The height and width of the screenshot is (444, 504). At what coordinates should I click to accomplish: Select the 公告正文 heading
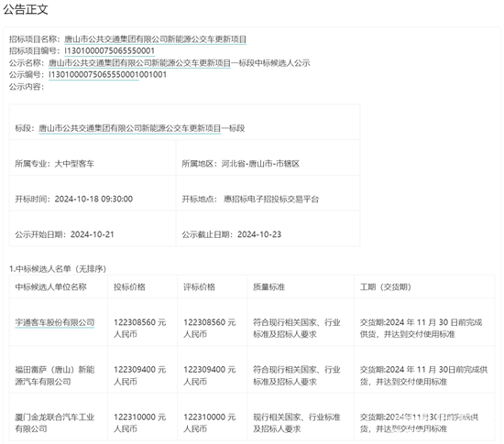26,9
